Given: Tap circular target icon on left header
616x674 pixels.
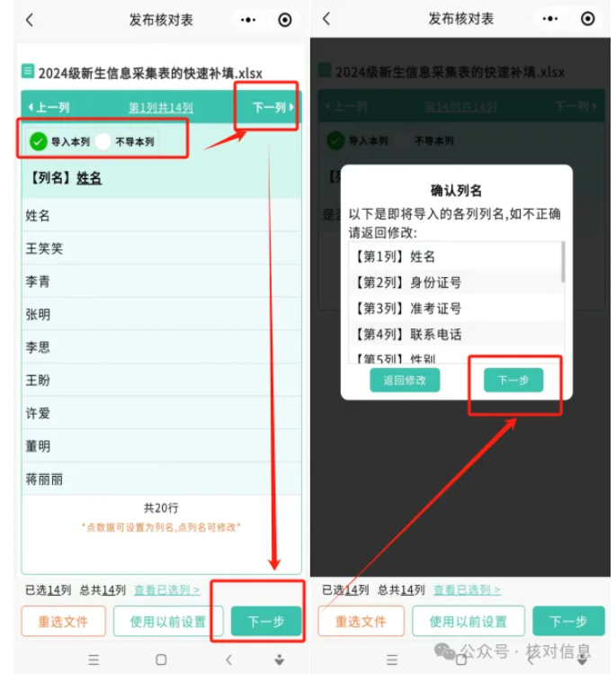Looking at the screenshot, I should (x=284, y=20).
